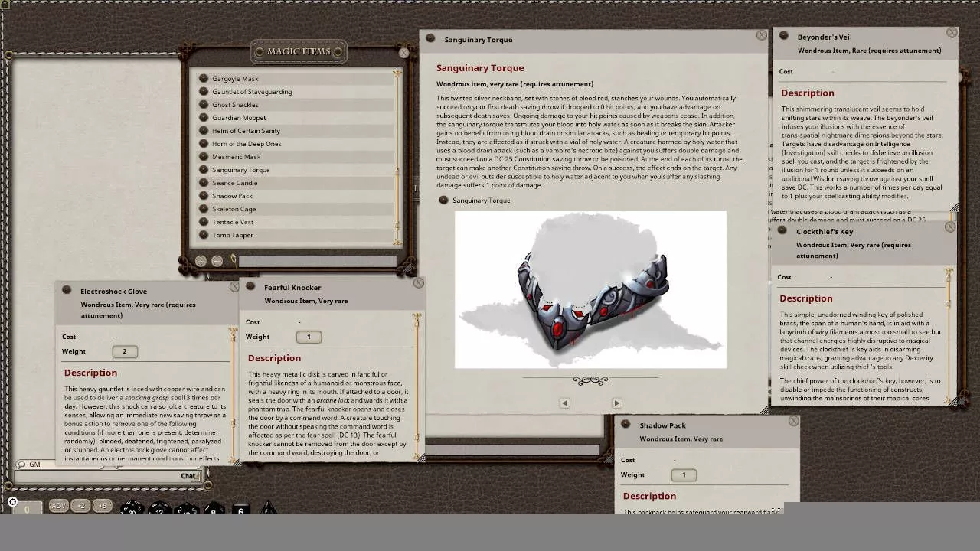
Task: Open Helm of Certain Sanity link icon
Action: (x=204, y=131)
